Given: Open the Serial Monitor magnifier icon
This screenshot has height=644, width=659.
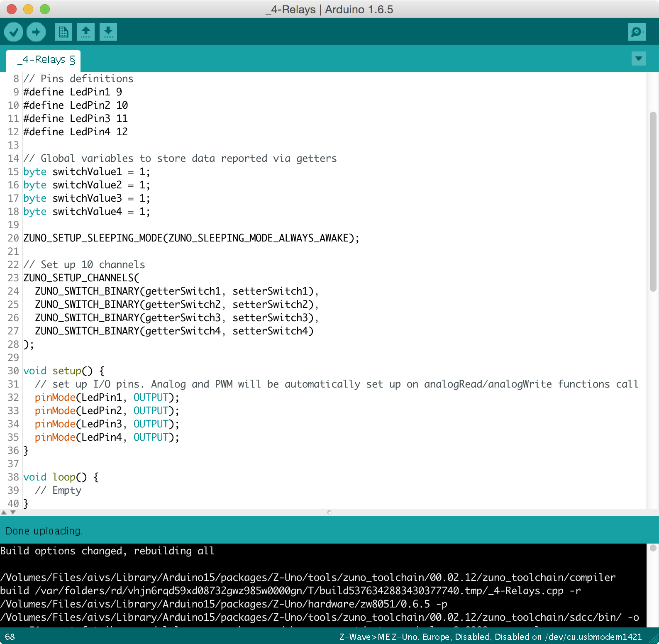Looking at the screenshot, I should tap(637, 32).
